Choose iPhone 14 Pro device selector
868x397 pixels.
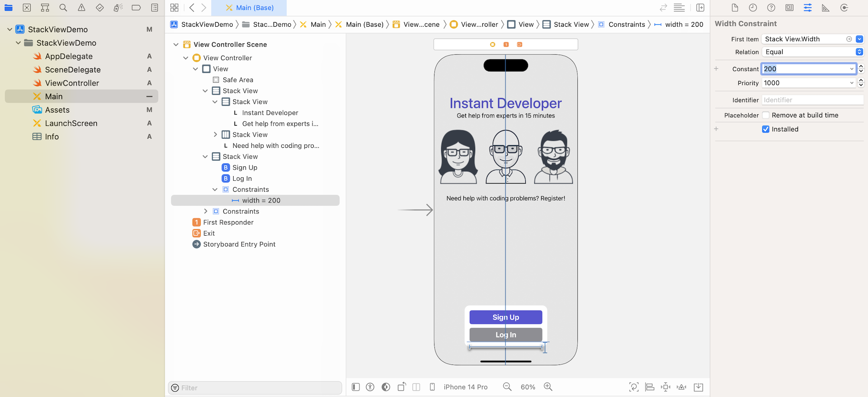click(465, 387)
